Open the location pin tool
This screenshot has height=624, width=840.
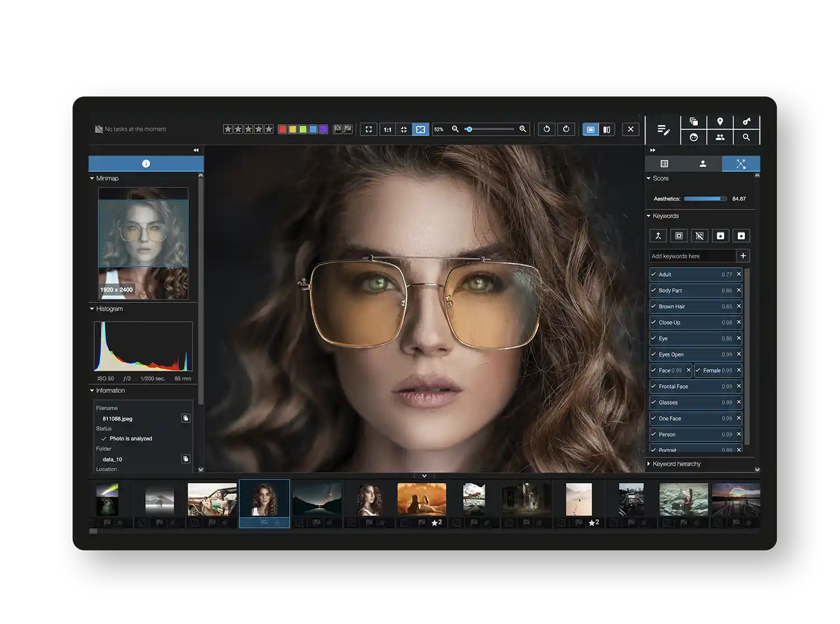pos(720,122)
